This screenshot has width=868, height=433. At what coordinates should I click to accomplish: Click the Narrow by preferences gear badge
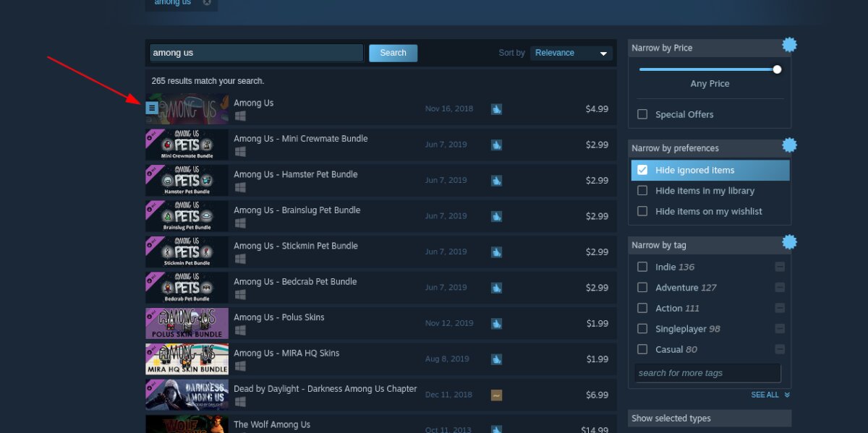coord(789,145)
